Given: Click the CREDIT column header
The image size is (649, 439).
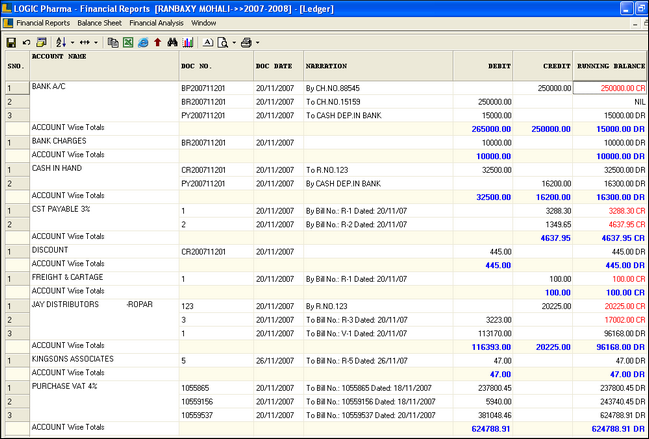Looking at the screenshot, I should pos(543,66).
